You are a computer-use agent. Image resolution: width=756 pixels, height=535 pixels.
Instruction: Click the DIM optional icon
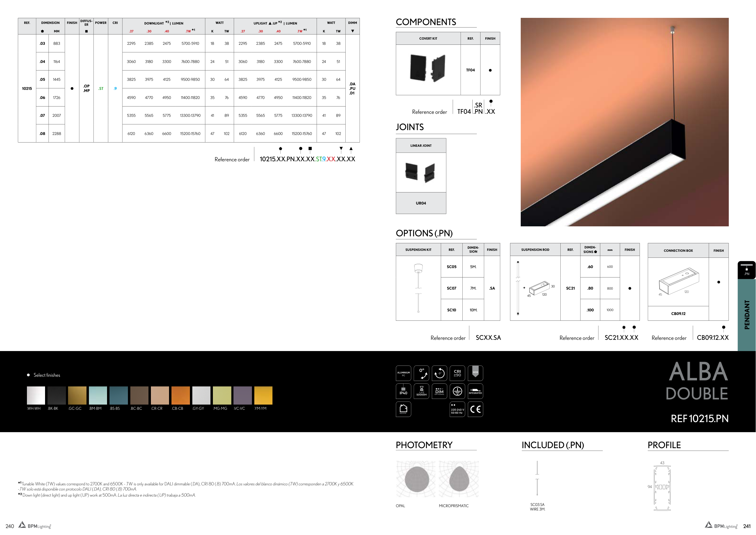click(x=439, y=391)
